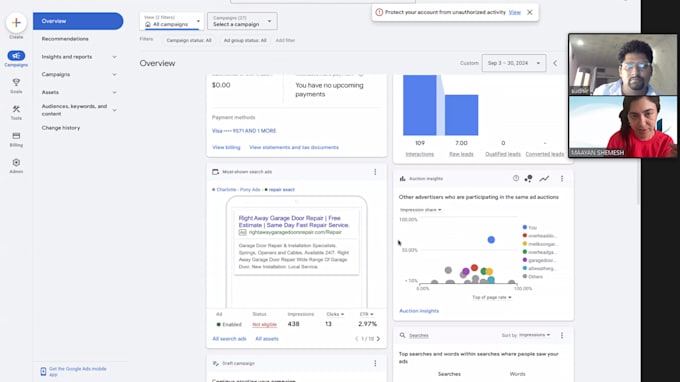Click the Create plus button
Image resolution: width=680 pixels, height=382 pixels.
(16, 23)
